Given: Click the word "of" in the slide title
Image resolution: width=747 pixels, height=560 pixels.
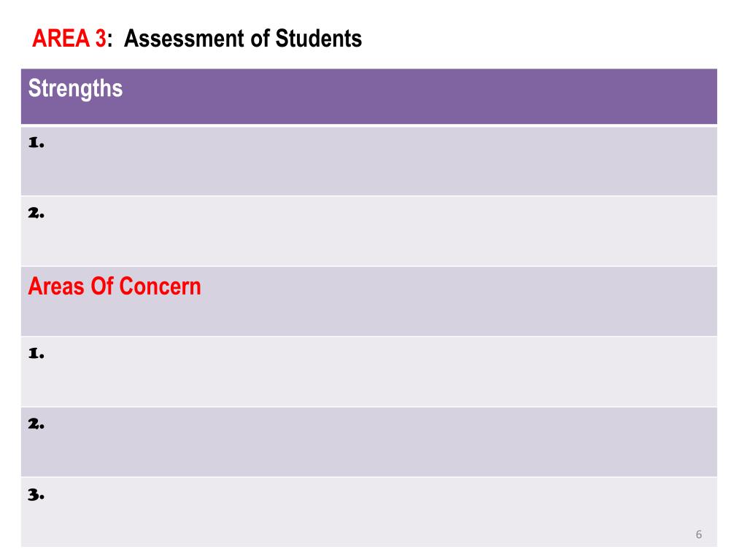Looking at the screenshot, I should pos(260,39).
